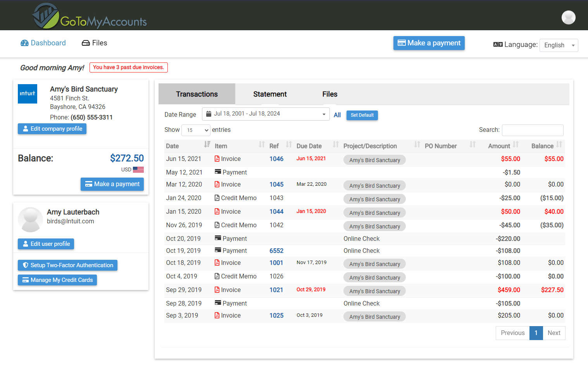Viewport: 588px width, 387px height.
Task: Open the Files tab in panel
Action: pos(329,94)
